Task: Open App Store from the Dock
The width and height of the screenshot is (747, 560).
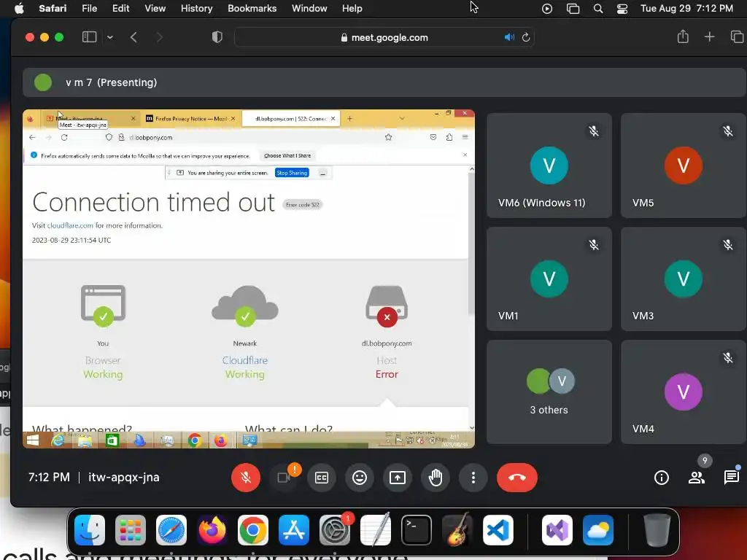Action: (x=294, y=530)
